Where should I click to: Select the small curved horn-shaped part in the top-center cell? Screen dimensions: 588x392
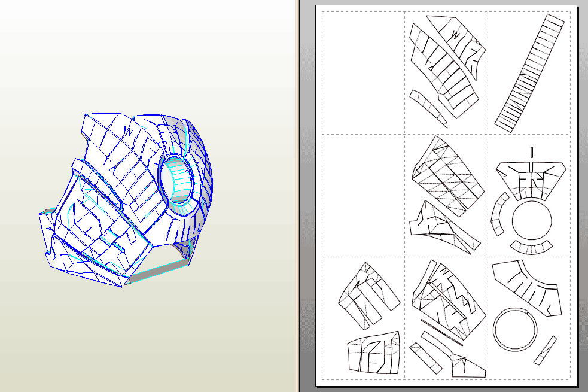pos(428,109)
